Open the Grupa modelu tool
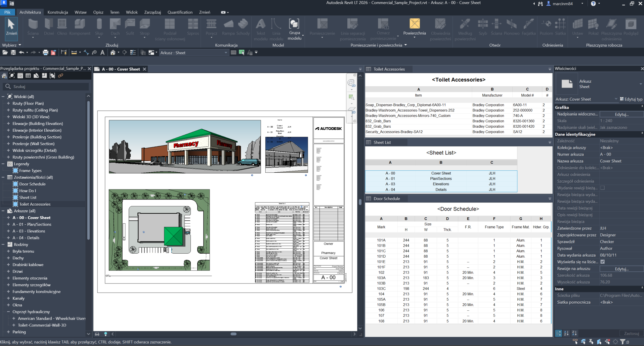Viewport: 644px width, 346px height. [x=294, y=29]
